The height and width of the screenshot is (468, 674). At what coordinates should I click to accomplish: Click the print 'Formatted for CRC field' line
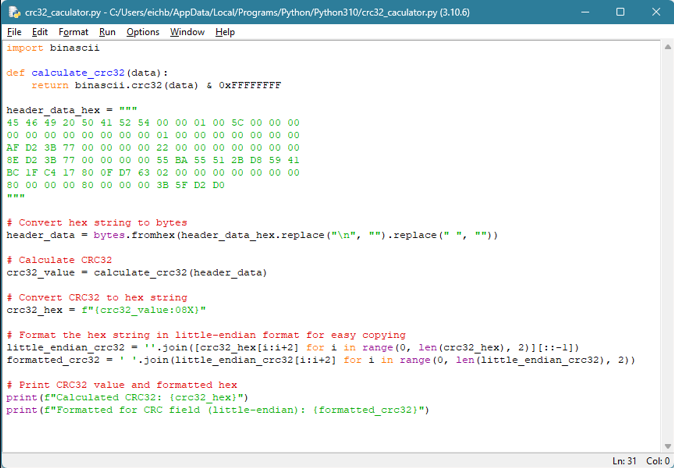pos(218,410)
